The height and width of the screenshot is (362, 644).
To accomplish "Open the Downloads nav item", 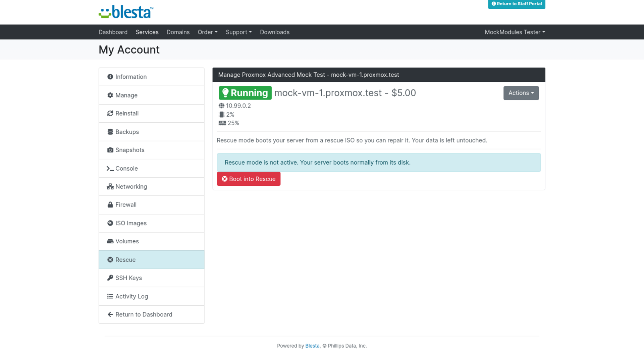I will 275,32.
